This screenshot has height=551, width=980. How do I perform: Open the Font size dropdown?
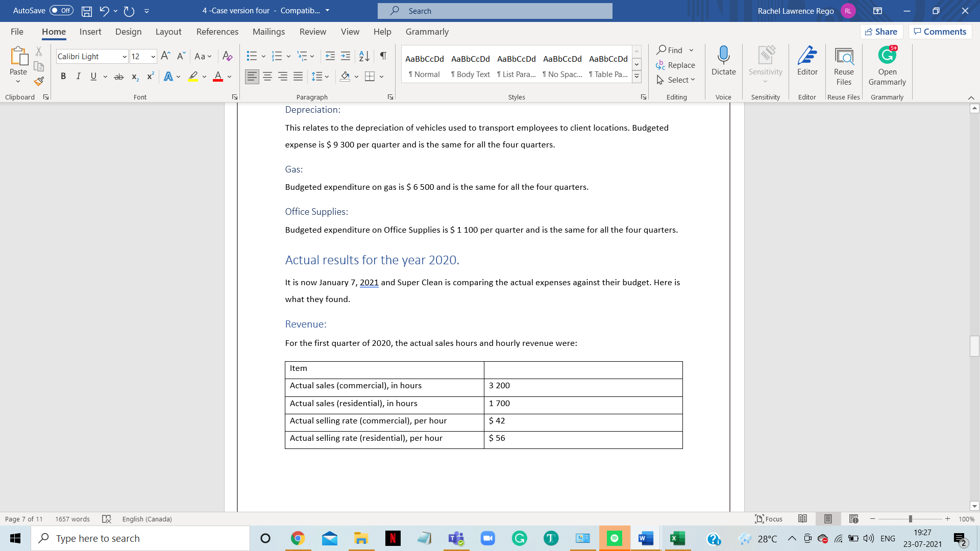click(x=152, y=56)
